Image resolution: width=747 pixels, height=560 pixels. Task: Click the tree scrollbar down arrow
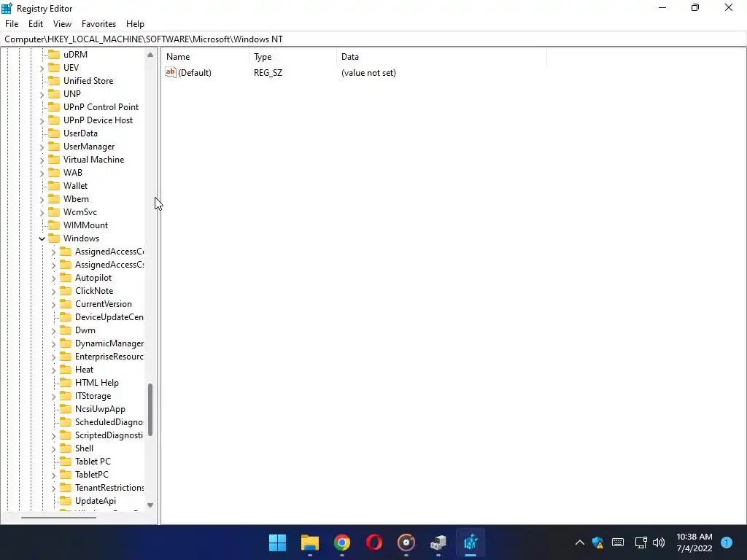click(150, 505)
